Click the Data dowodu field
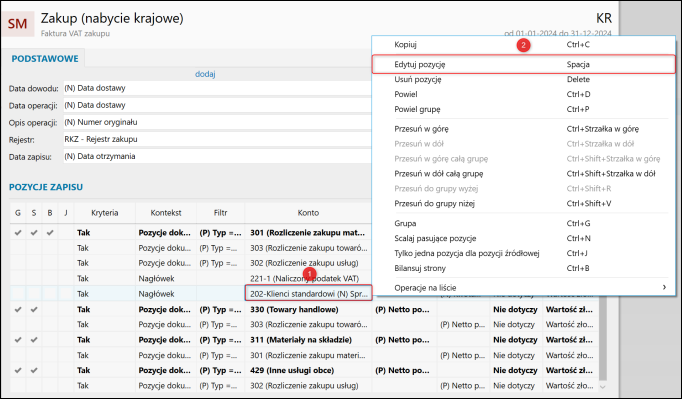This screenshot has width=682, height=399. [217, 88]
